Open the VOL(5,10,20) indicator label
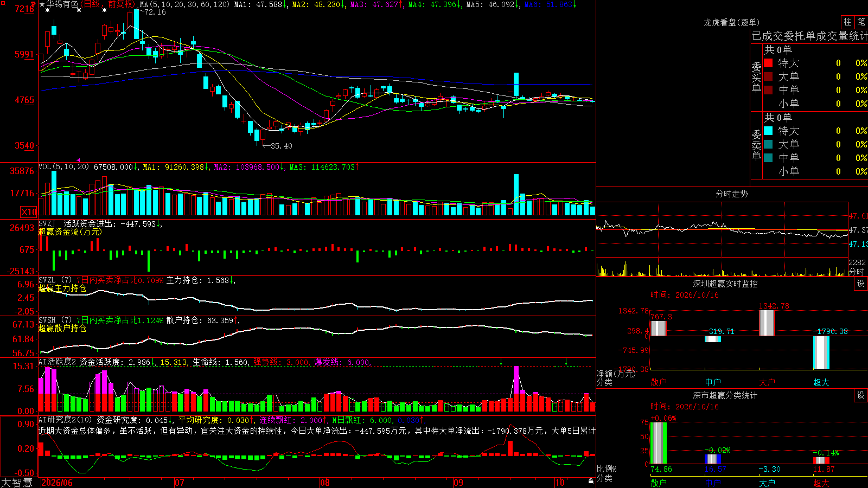Image resolution: width=868 pixels, height=488 pixels. pyautogui.click(x=63, y=167)
